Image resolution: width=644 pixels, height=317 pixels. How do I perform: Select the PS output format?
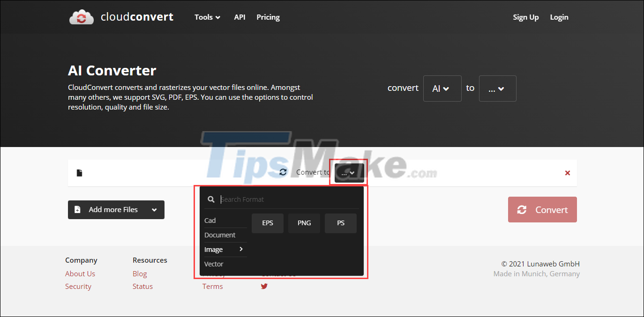[x=340, y=223]
